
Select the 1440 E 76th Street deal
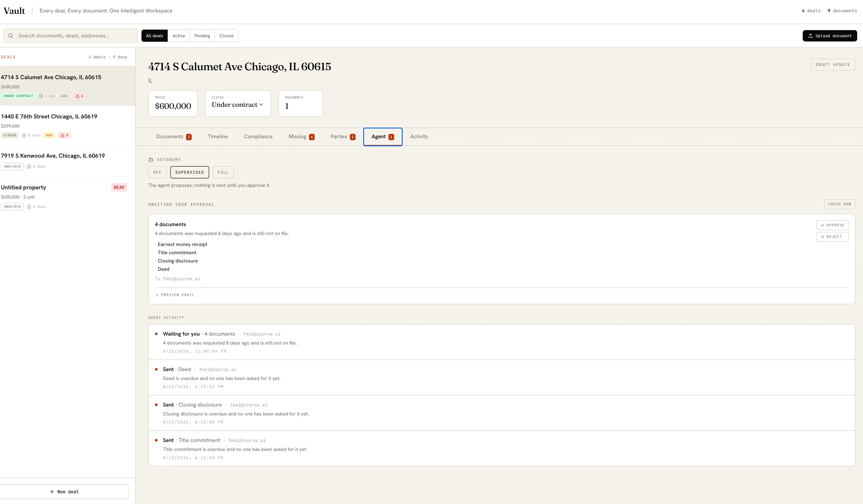point(67,125)
